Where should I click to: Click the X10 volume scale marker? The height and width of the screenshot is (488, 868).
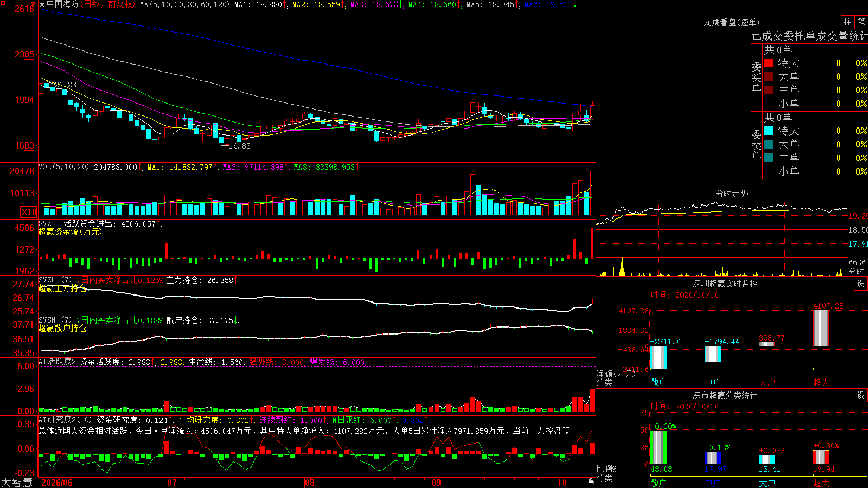point(29,212)
